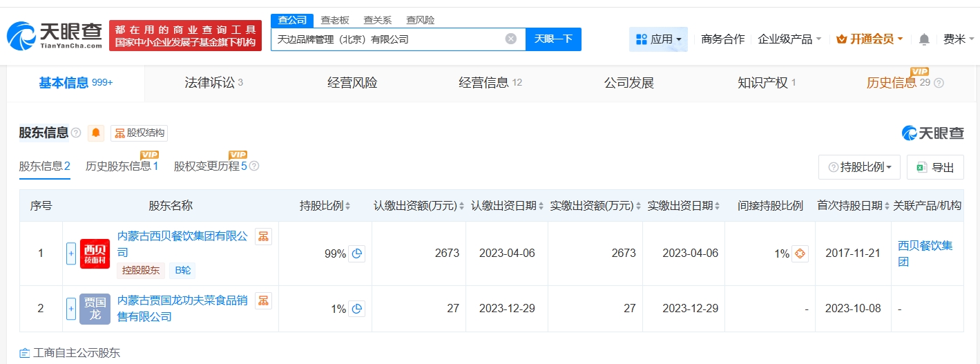This screenshot has width=980, height=364.
Task: Clear the company search box text
Action: tap(511, 39)
